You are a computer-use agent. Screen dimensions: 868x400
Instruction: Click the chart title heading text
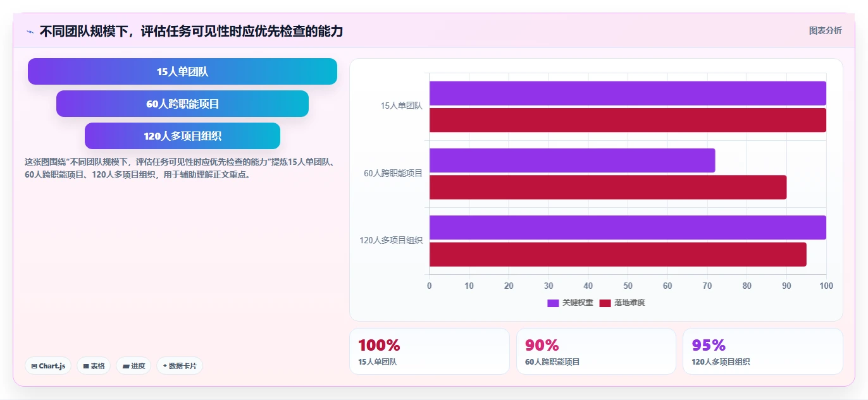pyautogui.click(x=191, y=31)
